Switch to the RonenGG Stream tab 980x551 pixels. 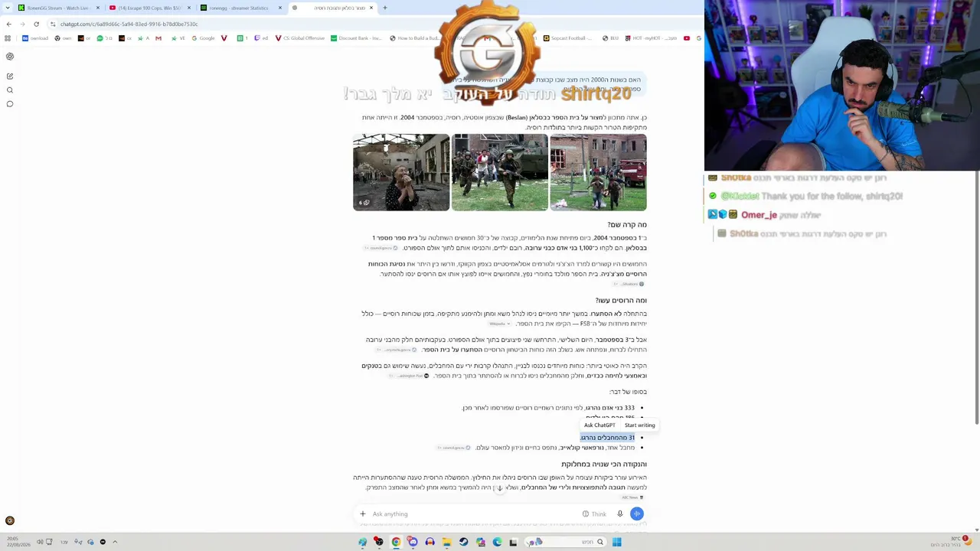[59, 8]
